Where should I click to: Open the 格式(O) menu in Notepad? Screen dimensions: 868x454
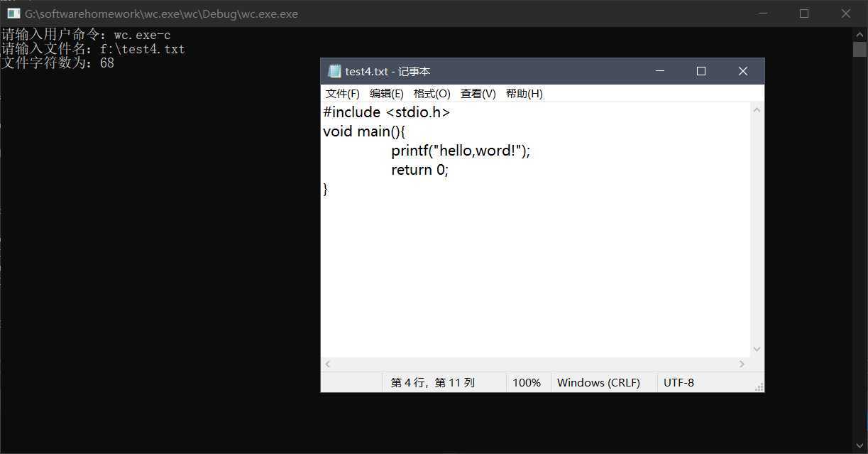432,94
